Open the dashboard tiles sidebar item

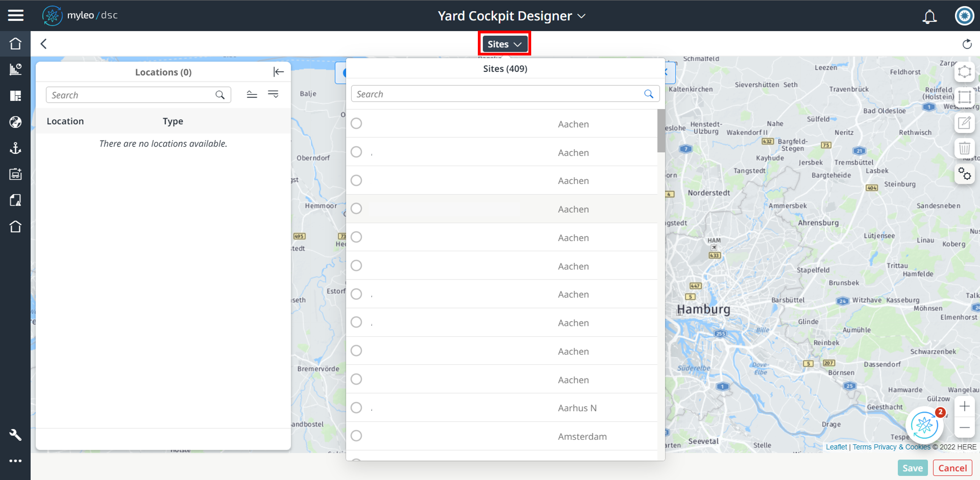15,96
